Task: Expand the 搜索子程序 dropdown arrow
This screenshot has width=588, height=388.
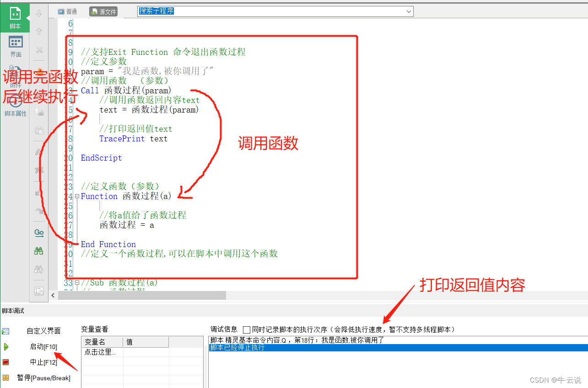Action: (x=408, y=11)
